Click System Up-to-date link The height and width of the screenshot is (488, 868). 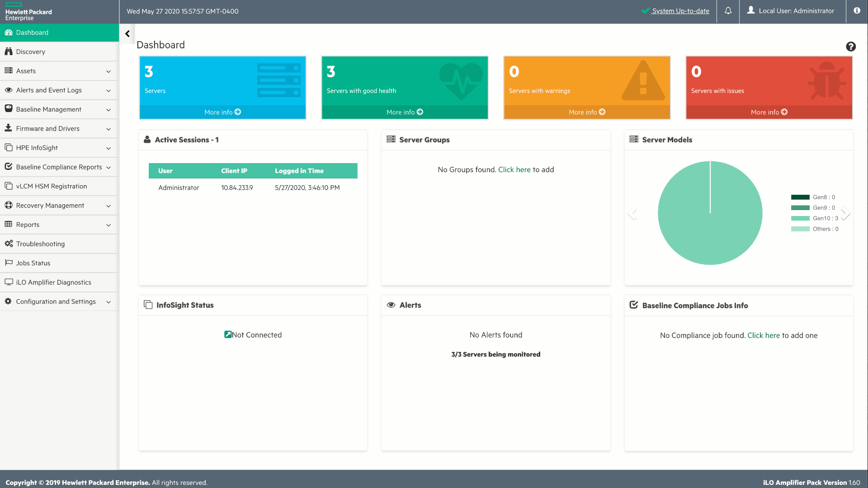tap(680, 11)
